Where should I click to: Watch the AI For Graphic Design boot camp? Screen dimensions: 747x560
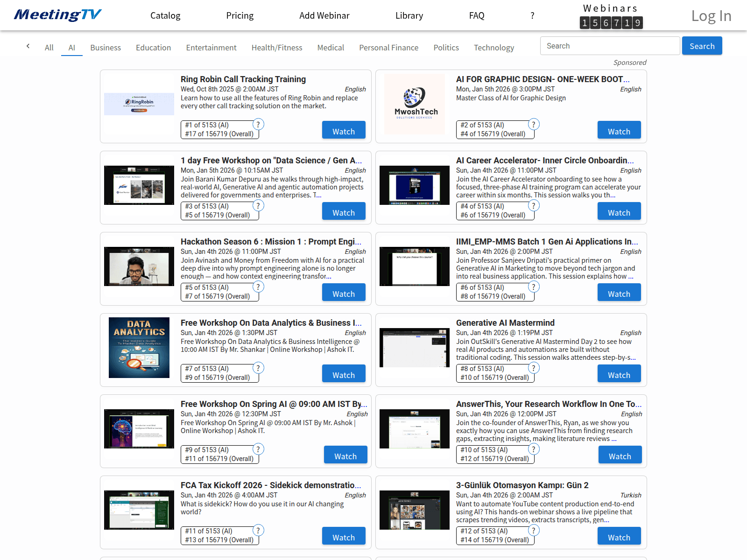tap(619, 130)
